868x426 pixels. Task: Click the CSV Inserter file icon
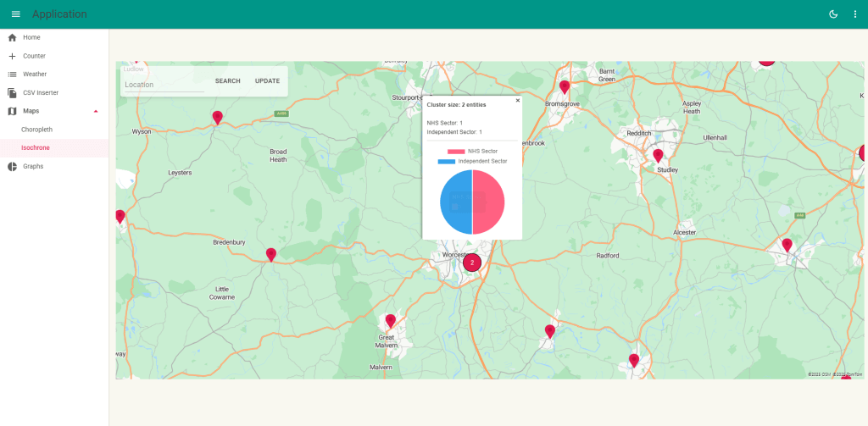12,92
